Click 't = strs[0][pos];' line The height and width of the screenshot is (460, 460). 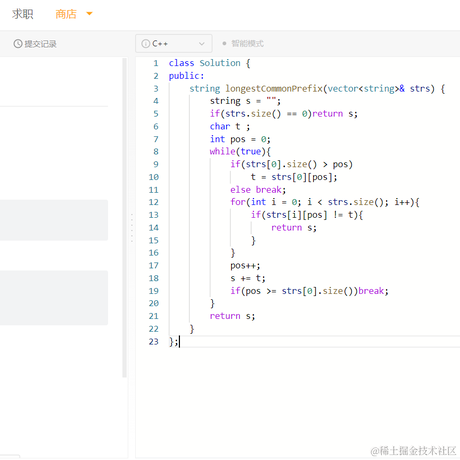coord(294,177)
